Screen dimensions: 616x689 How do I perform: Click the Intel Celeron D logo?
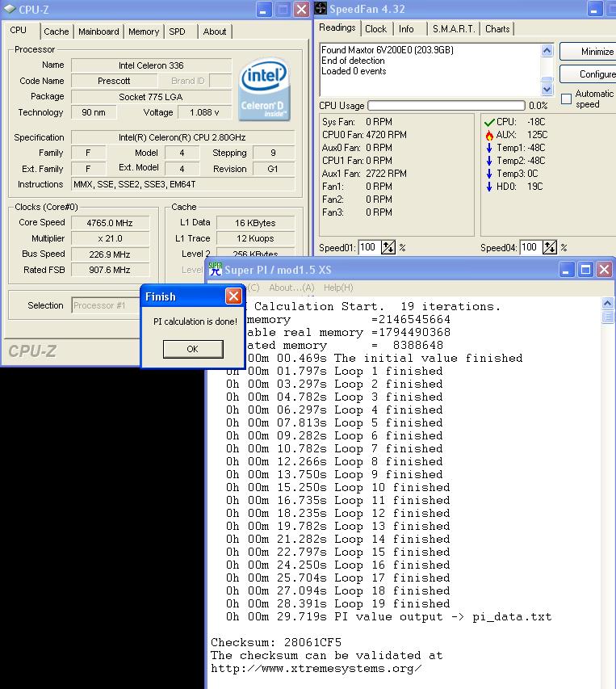(x=264, y=89)
